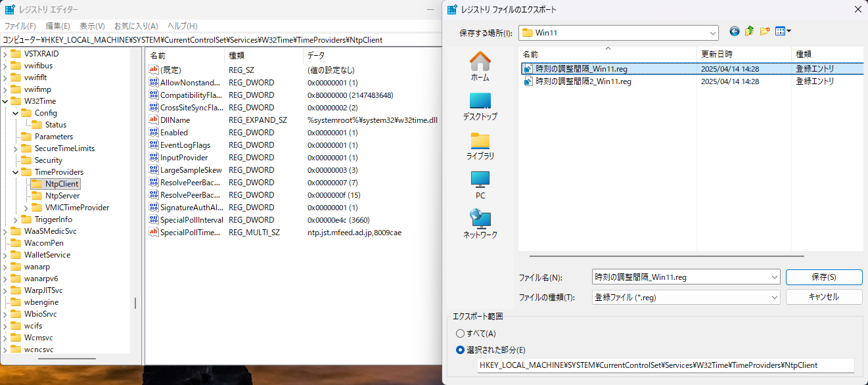Sort files by 更新日時 column header
868x385 pixels.
tap(744, 54)
